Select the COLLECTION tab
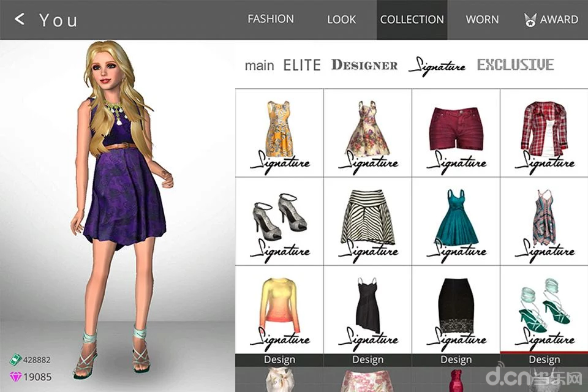 (x=412, y=20)
